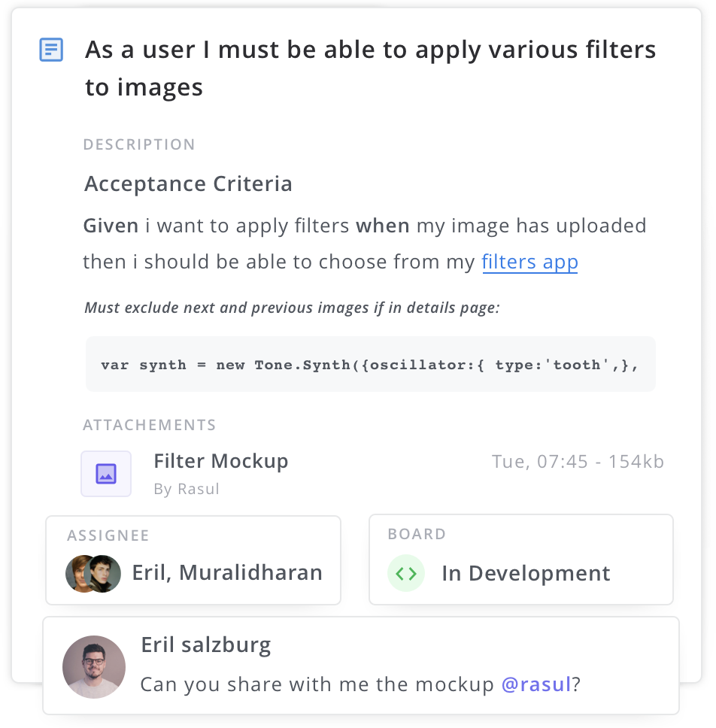Screen dimensions: 716x728
Task: Click the Acceptance Criteria heading
Action: [x=188, y=184]
